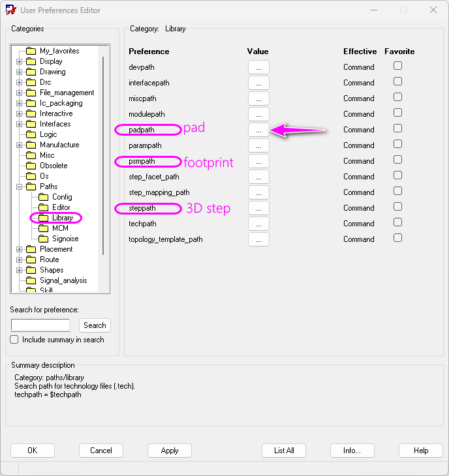Expand the Shapes category node
449x476 pixels.
pyautogui.click(x=19, y=270)
